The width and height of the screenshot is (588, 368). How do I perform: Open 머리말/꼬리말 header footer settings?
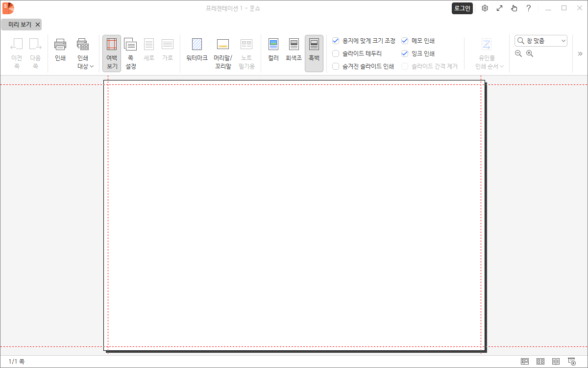(x=223, y=53)
